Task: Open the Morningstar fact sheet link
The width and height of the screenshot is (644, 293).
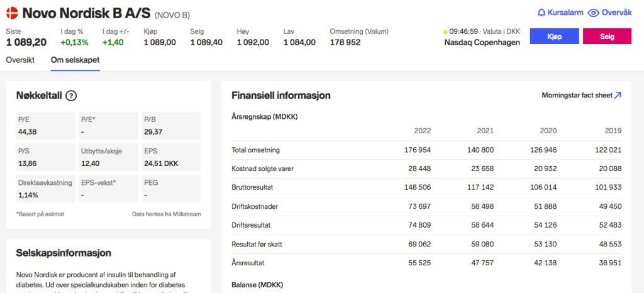Action: pyautogui.click(x=576, y=96)
